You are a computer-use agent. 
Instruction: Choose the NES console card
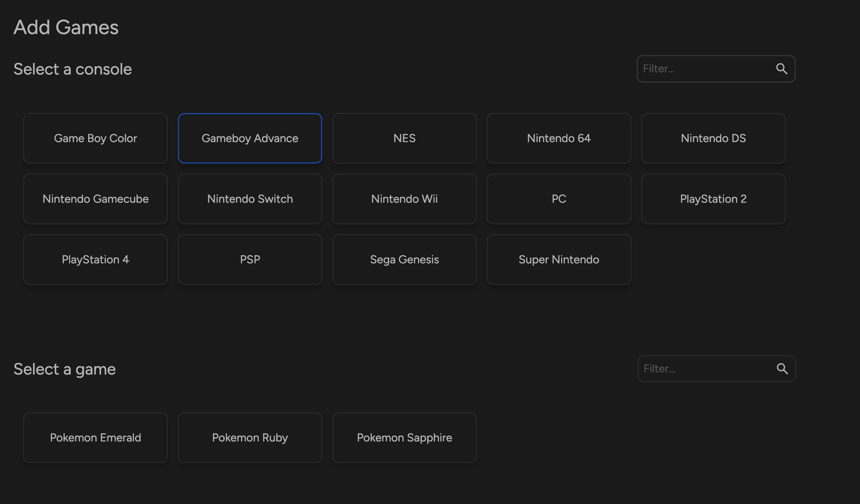pyautogui.click(x=404, y=138)
